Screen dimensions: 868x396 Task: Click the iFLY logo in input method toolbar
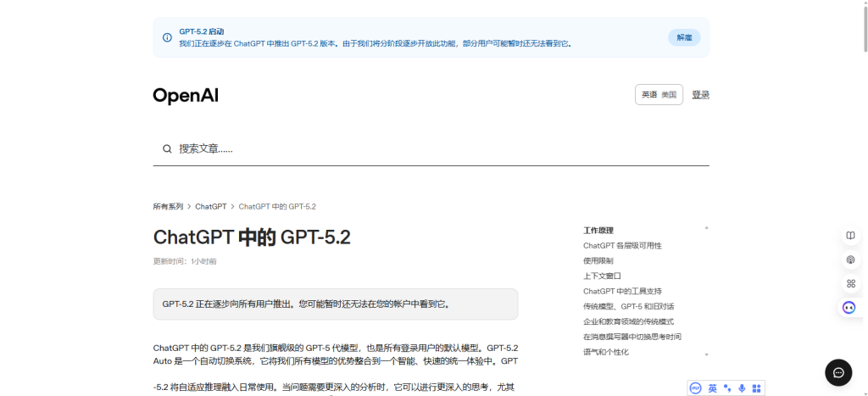coord(696,388)
